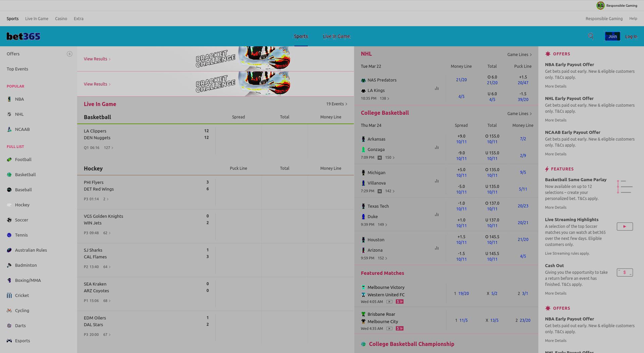Open stats icon for Houston vs Arizona

coord(437,248)
